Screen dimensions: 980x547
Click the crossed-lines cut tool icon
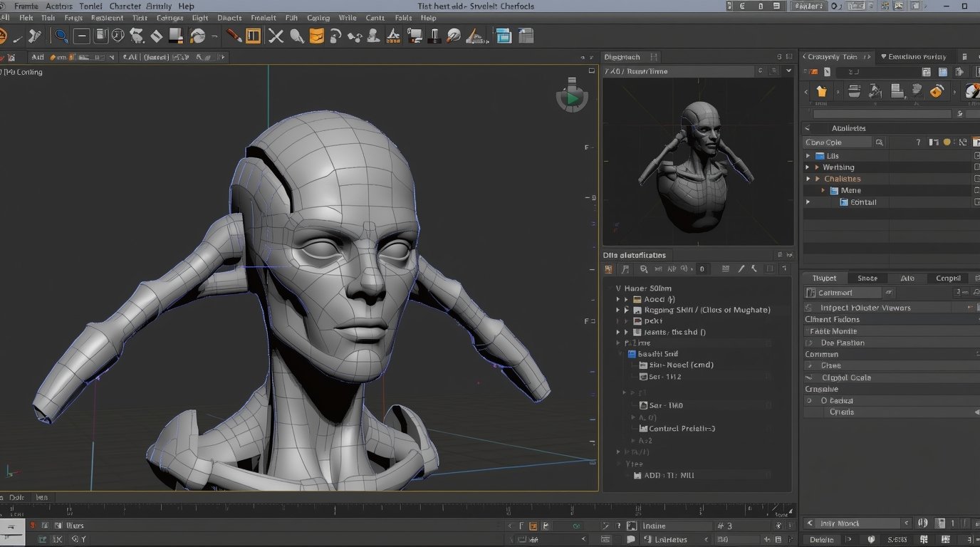pyautogui.click(x=276, y=36)
